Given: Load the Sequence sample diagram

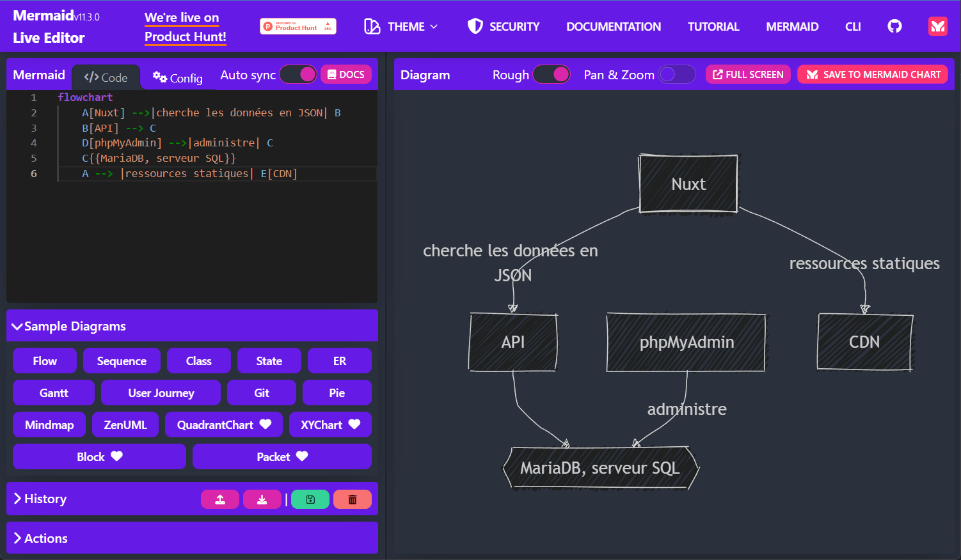Looking at the screenshot, I should tap(122, 361).
